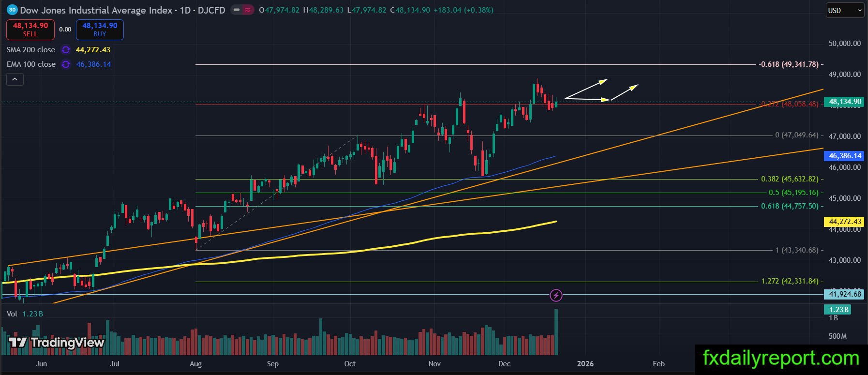This screenshot has width=868, height=375.
Task: Click the 2026 label on time axis
Action: (585, 364)
